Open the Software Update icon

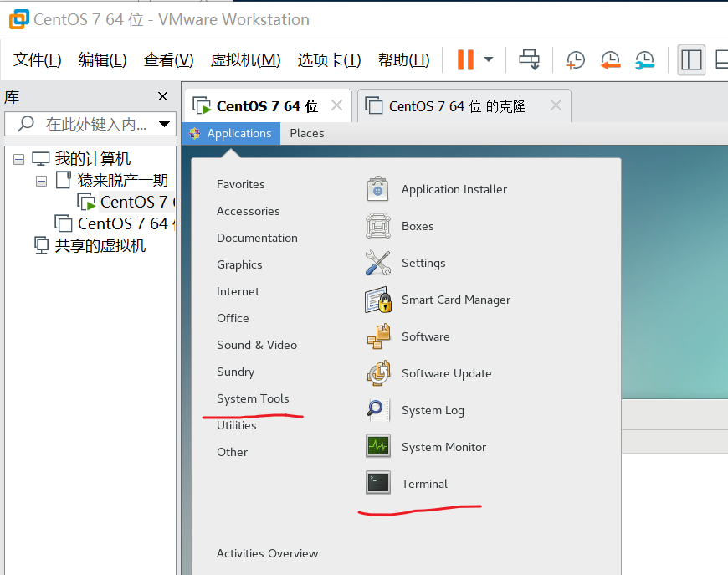(x=378, y=373)
